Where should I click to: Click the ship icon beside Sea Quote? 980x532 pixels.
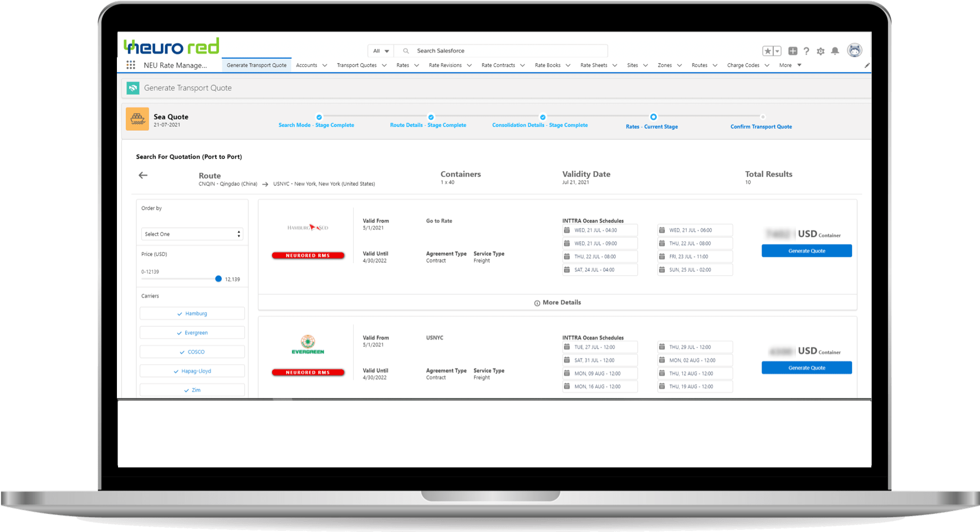tap(137, 119)
